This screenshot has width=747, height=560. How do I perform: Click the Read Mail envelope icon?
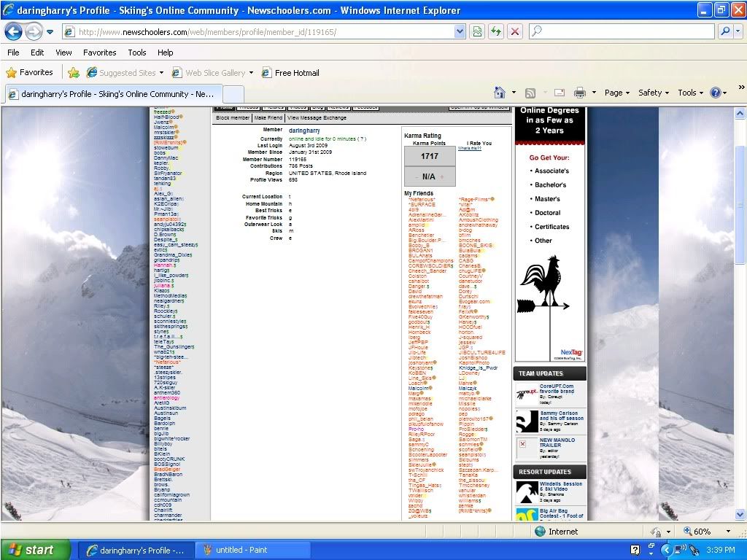[560, 93]
